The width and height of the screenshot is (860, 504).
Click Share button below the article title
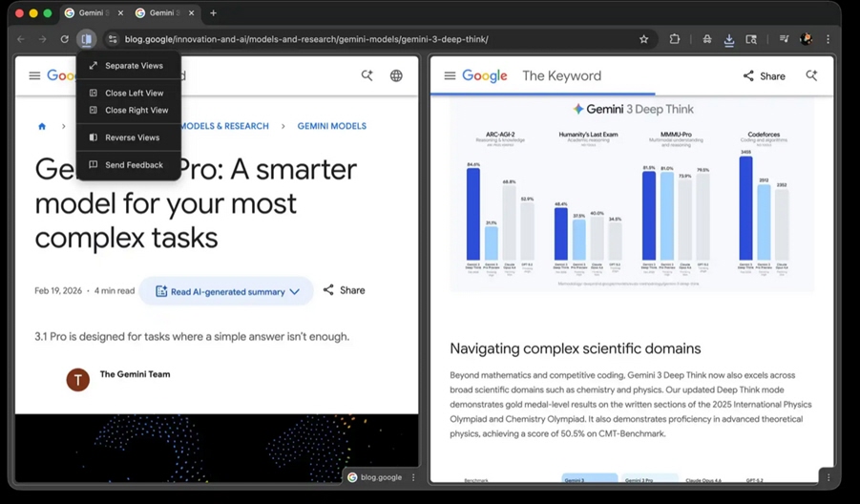(x=344, y=290)
